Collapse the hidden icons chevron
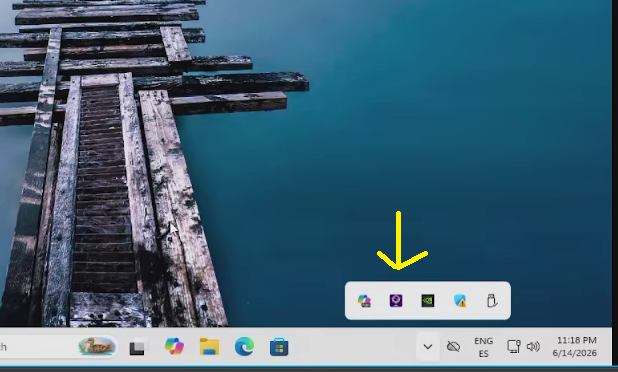 coord(428,347)
